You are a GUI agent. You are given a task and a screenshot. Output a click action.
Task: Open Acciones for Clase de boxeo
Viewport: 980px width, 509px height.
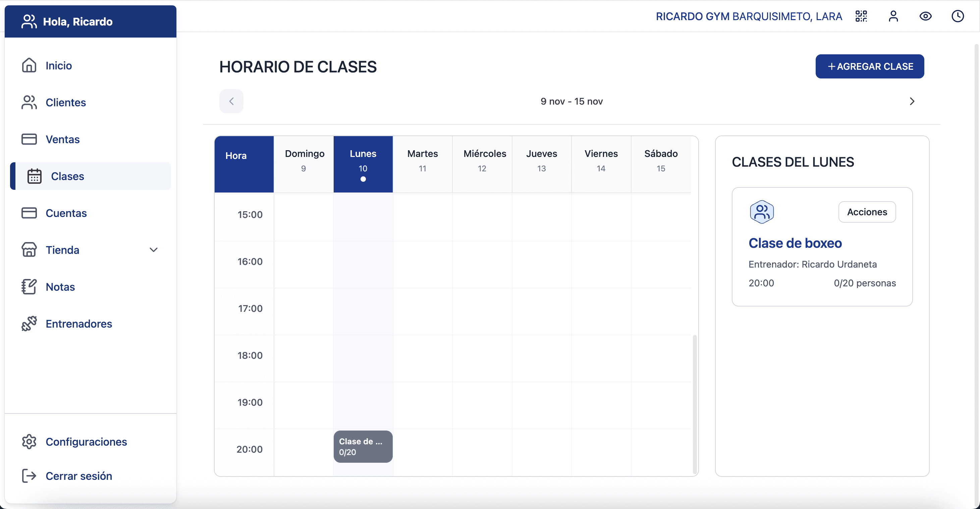click(867, 212)
